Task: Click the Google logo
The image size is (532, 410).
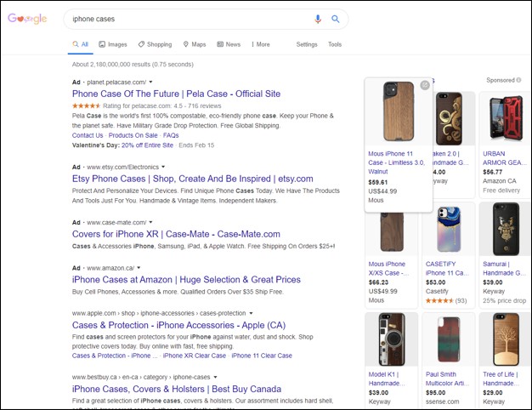Action: tap(27, 19)
